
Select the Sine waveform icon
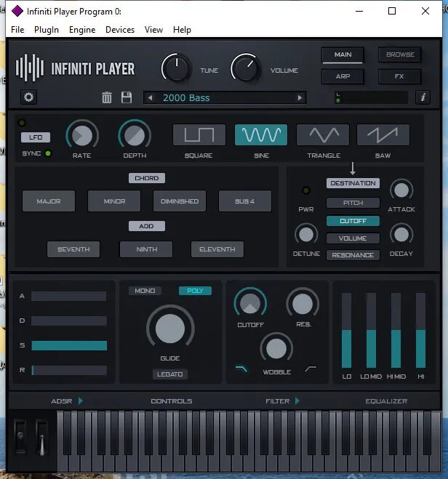point(261,134)
